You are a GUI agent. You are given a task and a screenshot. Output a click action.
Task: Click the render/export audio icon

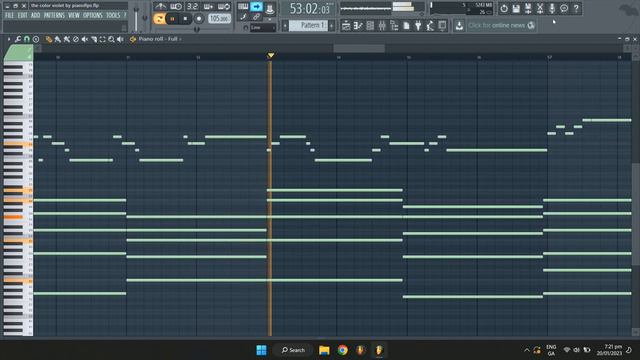528,8
